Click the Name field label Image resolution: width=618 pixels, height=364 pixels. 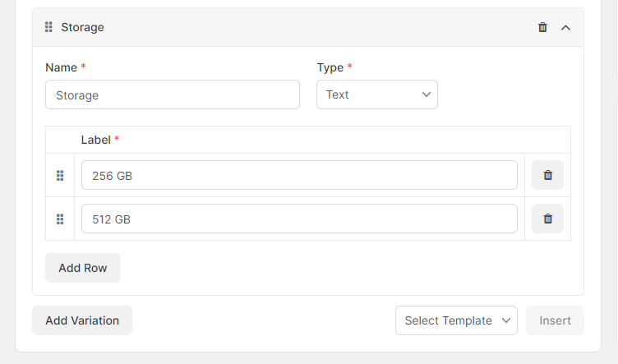(x=61, y=67)
